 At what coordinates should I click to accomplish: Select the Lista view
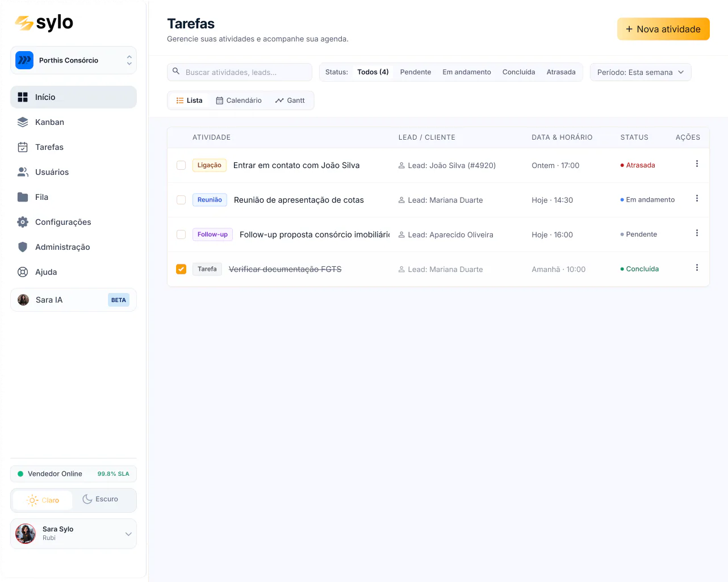click(x=189, y=101)
